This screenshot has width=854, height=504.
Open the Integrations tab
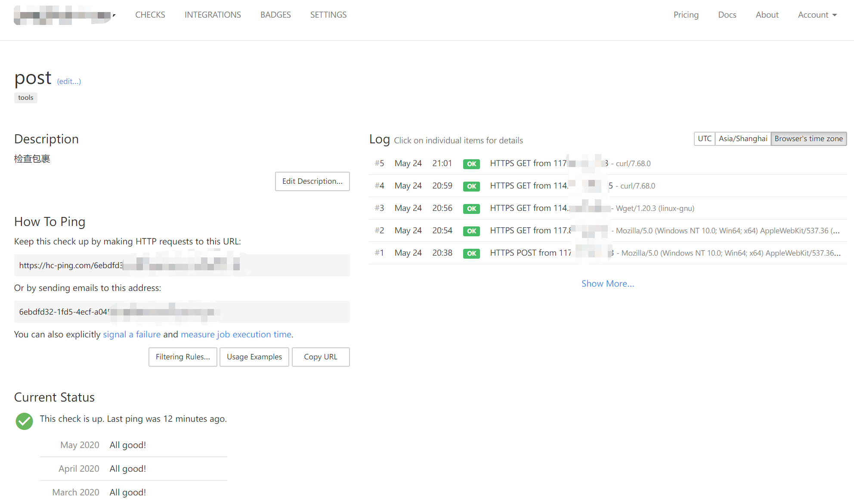213,15
